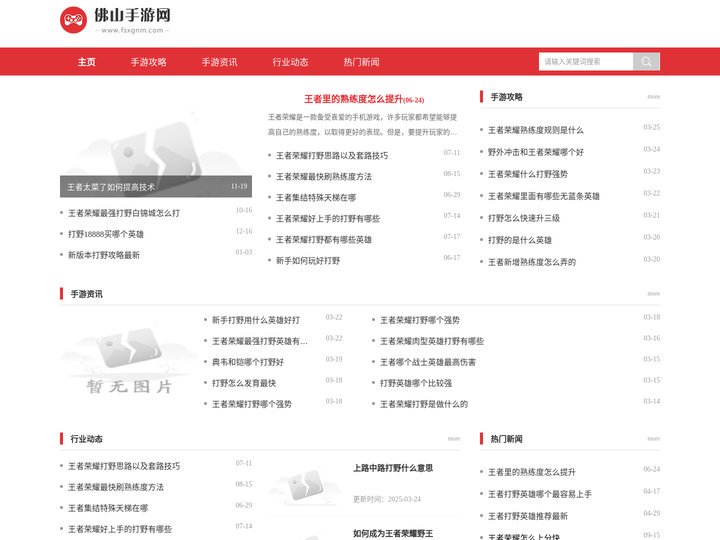Open the 手游攻略 nav tab

click(148, 62)
